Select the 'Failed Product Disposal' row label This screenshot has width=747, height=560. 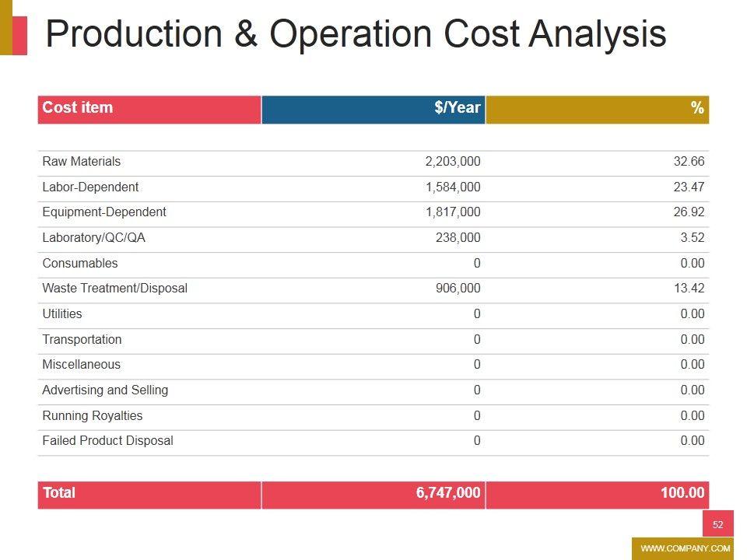click(107, 441)
